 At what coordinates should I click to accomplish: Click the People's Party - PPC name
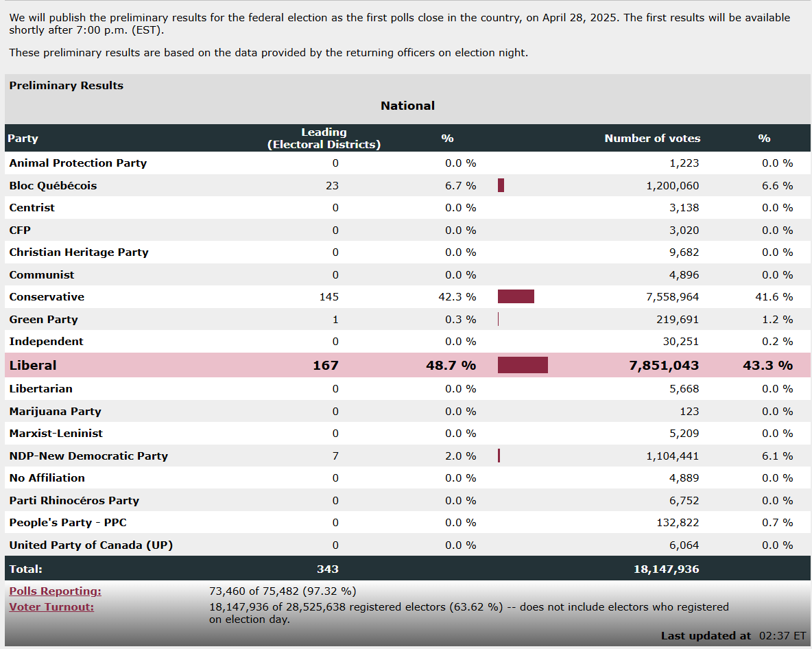[x=68, y=523]
